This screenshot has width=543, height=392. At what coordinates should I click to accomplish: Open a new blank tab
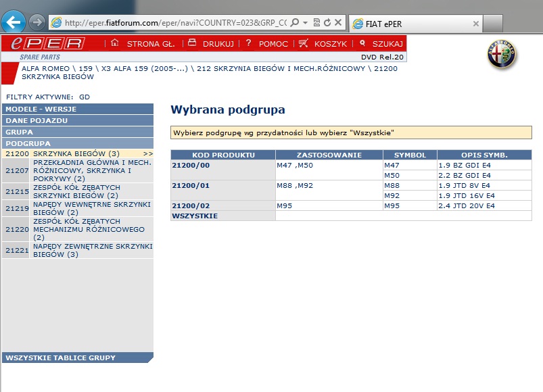(493, 24)
